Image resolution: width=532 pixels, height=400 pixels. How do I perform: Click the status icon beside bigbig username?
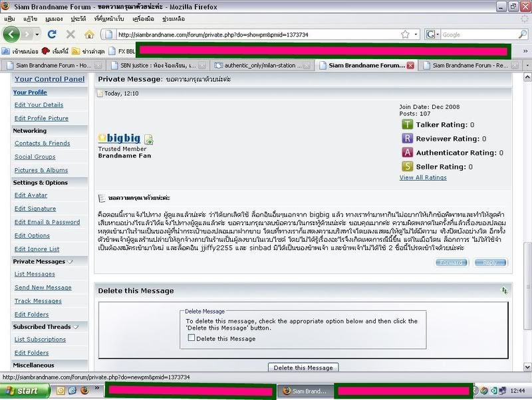(x=149, y=140)
